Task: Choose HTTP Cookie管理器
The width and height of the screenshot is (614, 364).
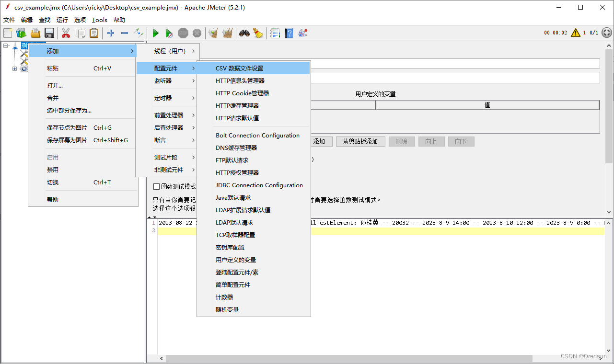Action: (254, 93)
